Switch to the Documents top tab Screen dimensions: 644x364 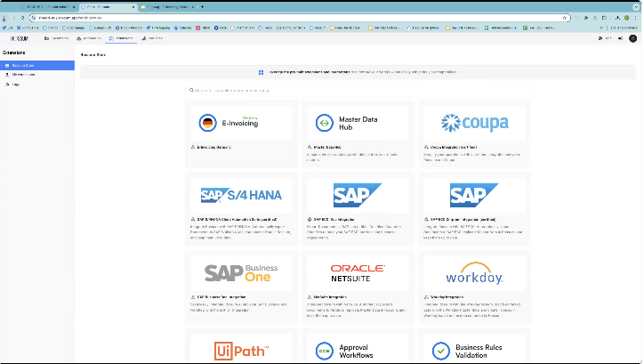56,38
